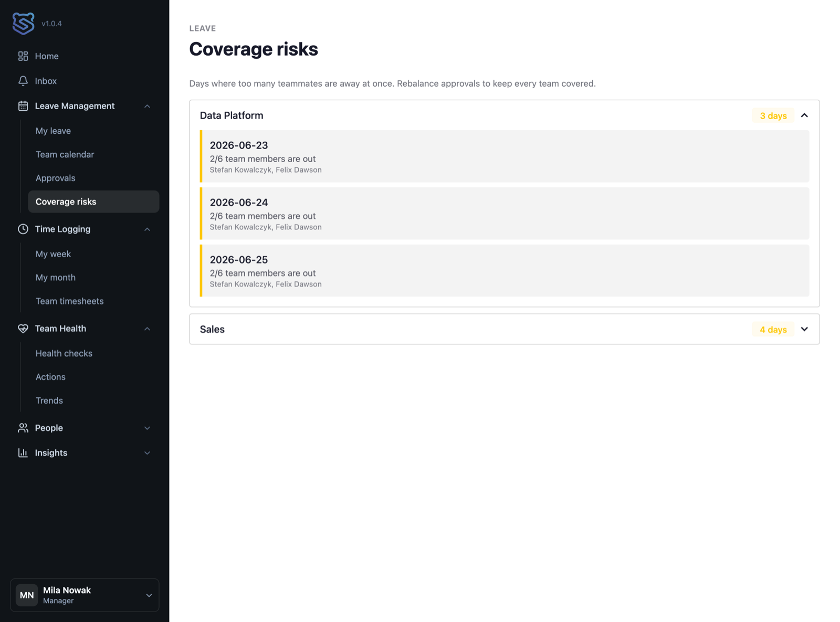The height and width of the screenshot is (622, 840).
Task: Click the Time Logging label
Action: (x=62, y=229)
